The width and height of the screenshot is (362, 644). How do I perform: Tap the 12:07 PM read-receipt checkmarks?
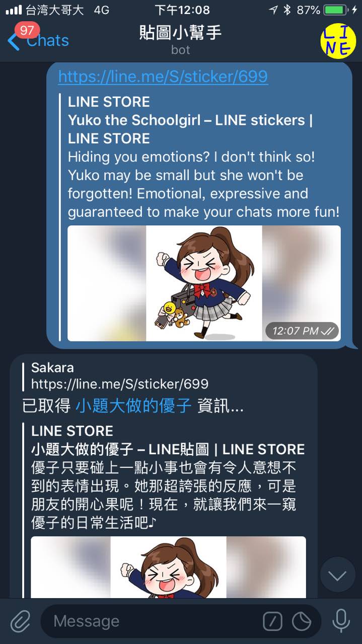pos(327,331)
